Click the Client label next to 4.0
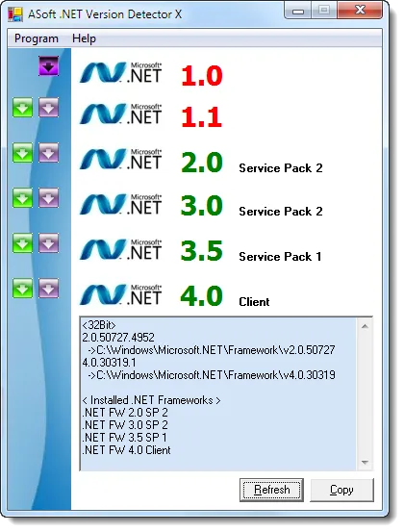404x532 pixels. 254,302
